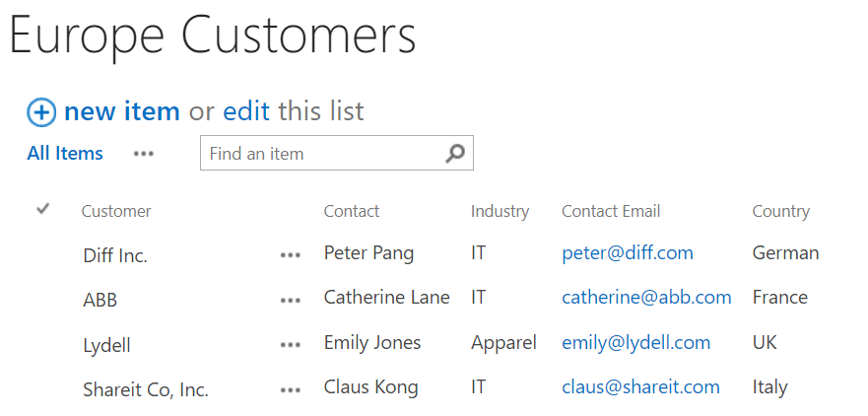868x416 pixels.
Task: Click the 'new item' link
Action: tap(121, 111)
